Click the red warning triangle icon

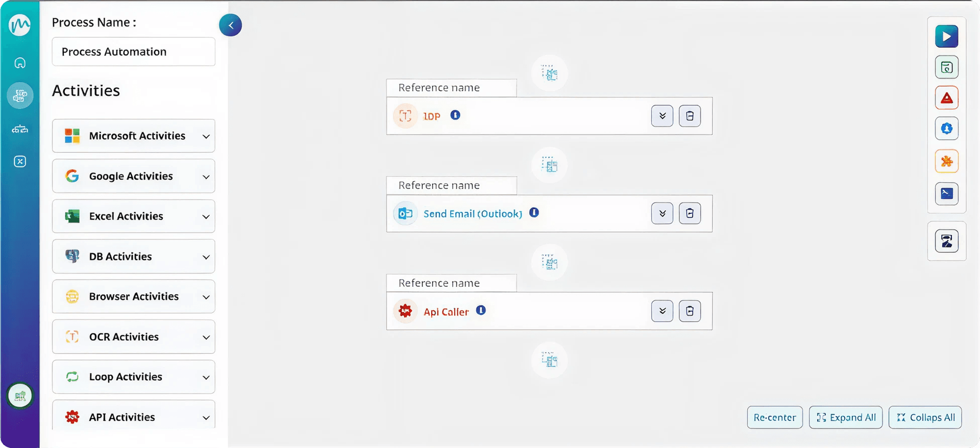[946, 98]
